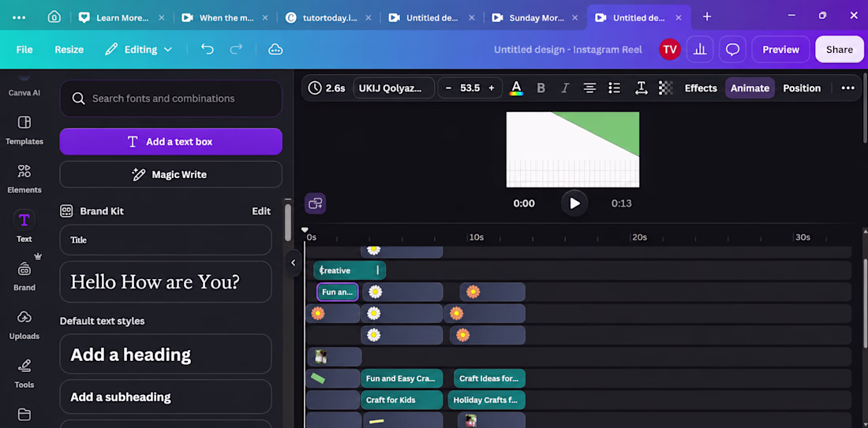Open a new tab with plus
The width and height of the screenshot is (868, 428).
coord(707,17)
